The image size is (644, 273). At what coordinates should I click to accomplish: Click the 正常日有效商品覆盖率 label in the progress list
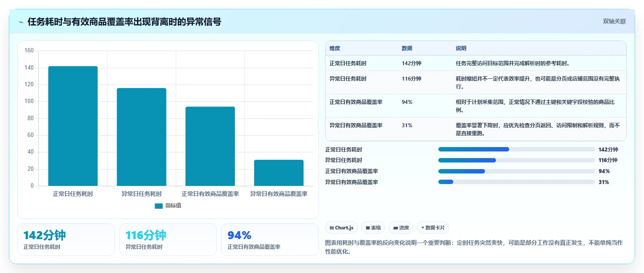(352, 171)
